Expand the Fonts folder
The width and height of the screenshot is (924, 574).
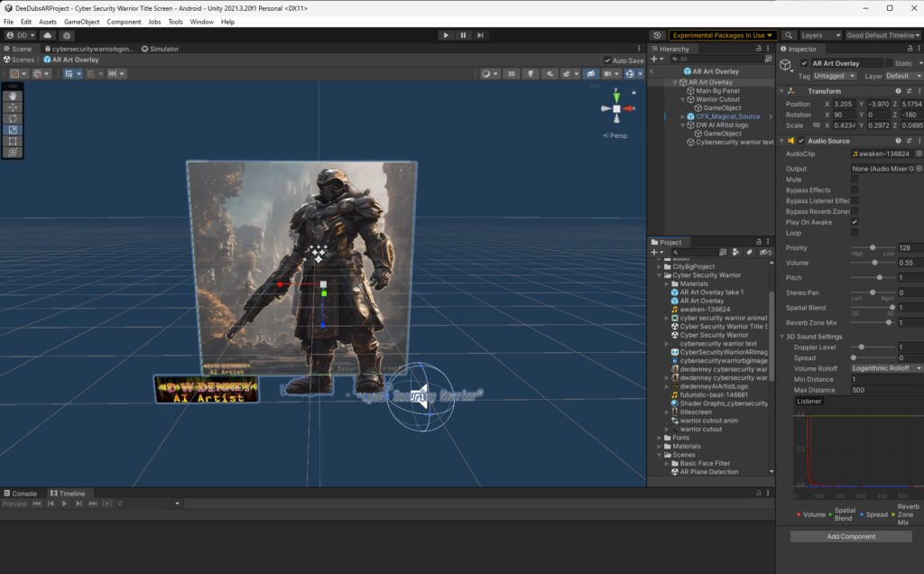click(x=660, y=438)
